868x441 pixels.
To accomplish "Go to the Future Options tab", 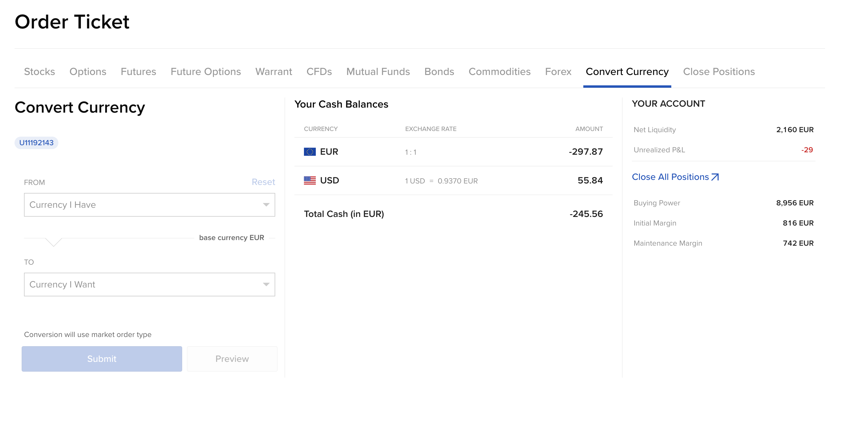I will coord(206,71).
